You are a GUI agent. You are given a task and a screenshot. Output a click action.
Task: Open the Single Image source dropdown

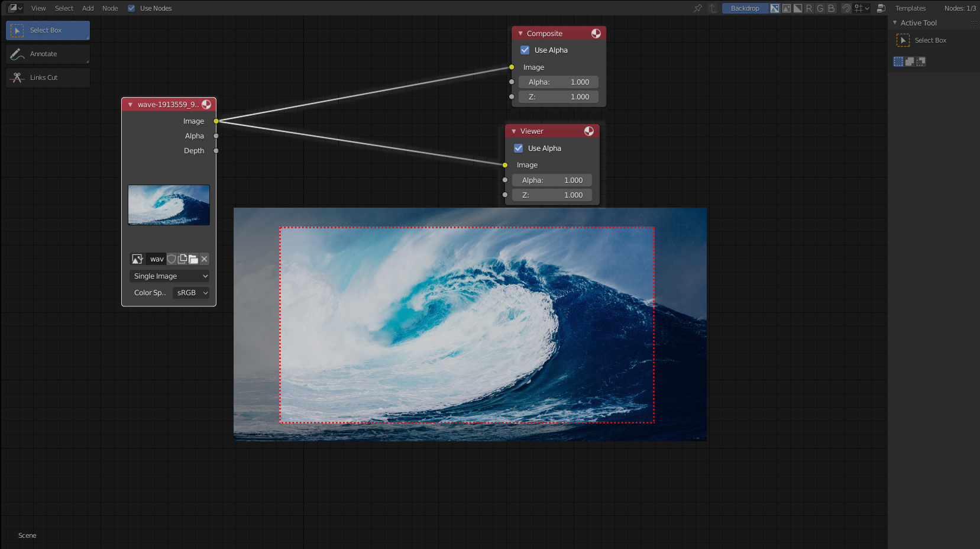169,276
